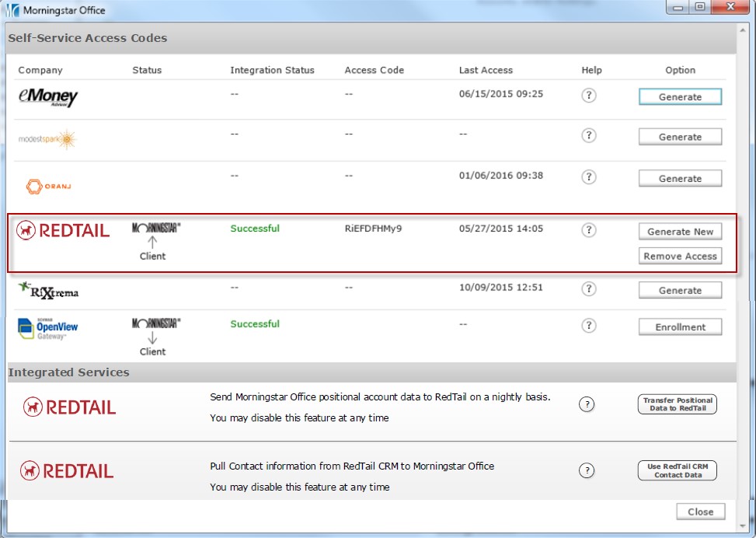Open help for Schwab OpenView Gateway
Viewport: 756px width, 538px height.
click(x=589, y=326)
